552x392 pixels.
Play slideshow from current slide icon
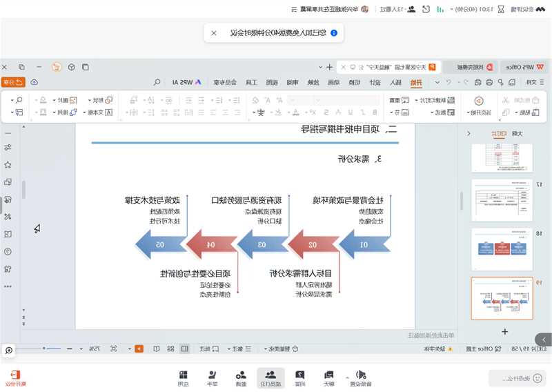[478, 101]
